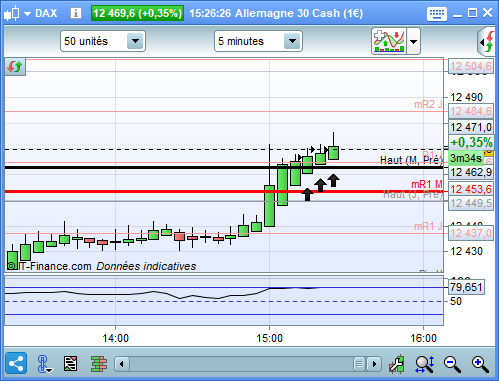
Task: Click the 12 484,6 mR2 J price label
Action: [471, 111]
